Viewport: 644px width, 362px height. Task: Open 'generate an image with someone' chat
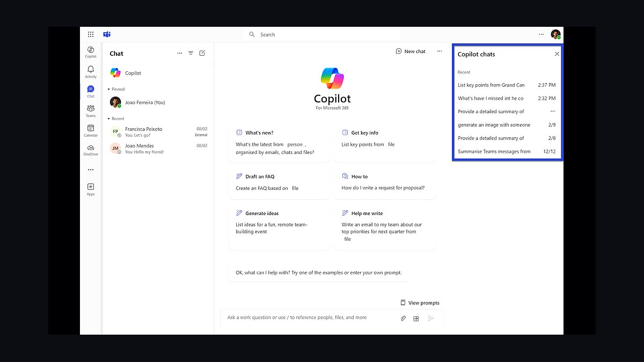(x=507, y=125)
